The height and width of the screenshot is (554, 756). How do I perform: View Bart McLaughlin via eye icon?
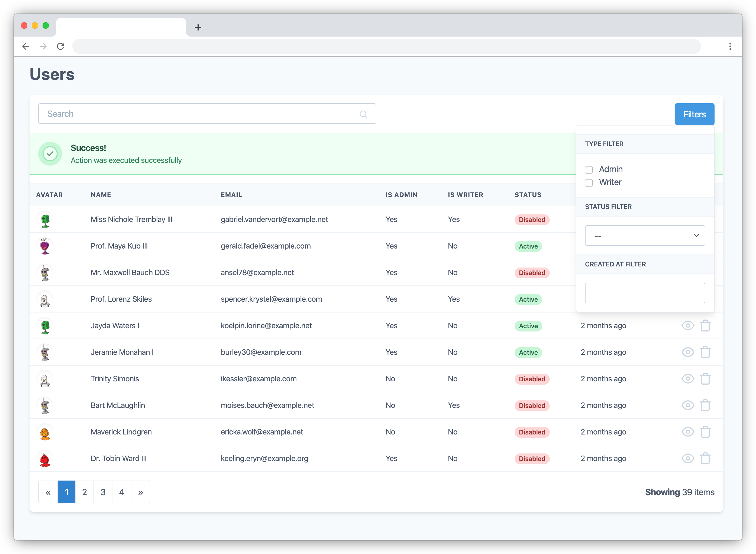(688, 405)
